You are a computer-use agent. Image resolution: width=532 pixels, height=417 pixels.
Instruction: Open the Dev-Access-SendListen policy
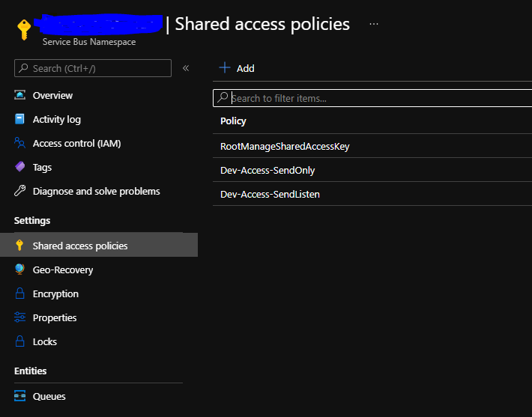(270, 195)
